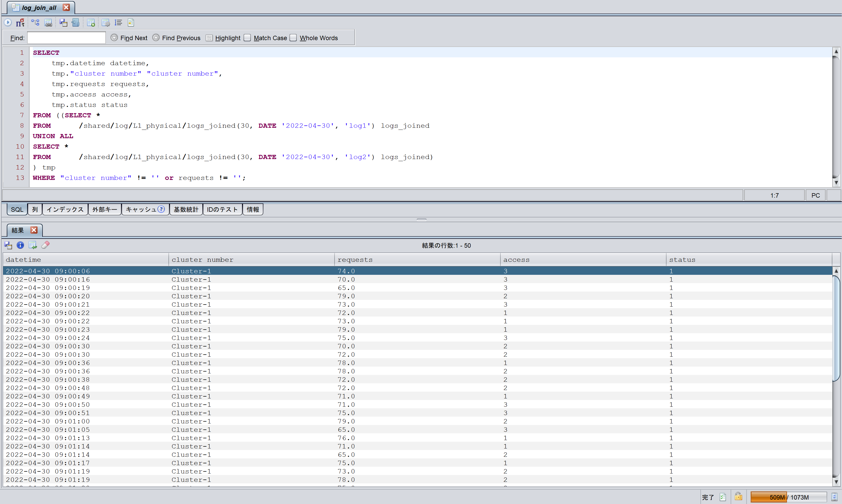
Task: Open the IDのテスト tab
Action: (x=222, y=209)
